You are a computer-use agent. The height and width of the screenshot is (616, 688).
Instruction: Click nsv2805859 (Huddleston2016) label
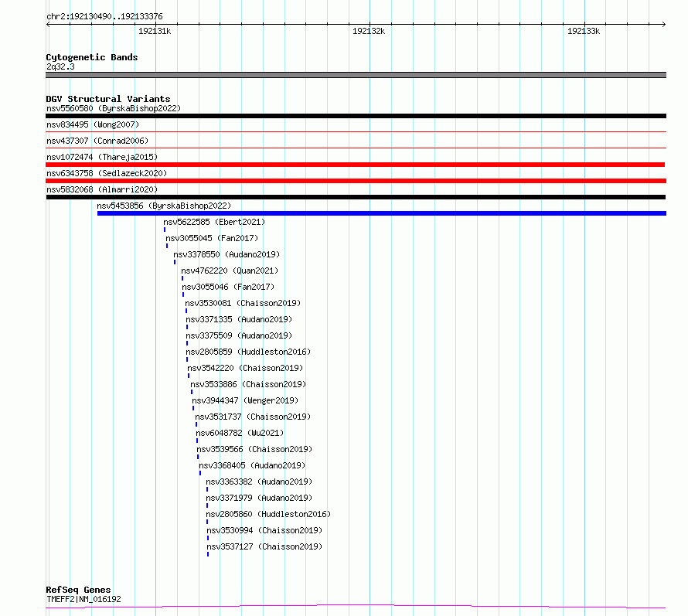[x=248, y=352]
